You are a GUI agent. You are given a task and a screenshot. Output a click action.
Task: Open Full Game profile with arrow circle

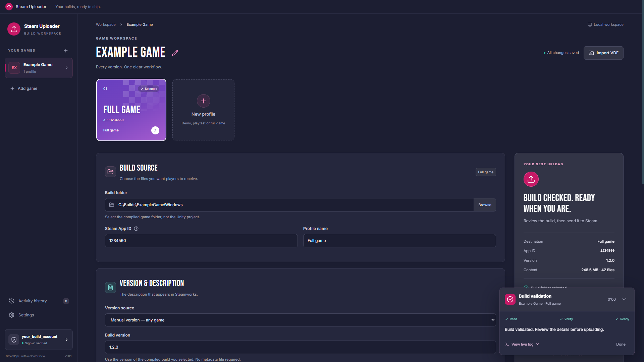pyautogui.click(x=155, y=130)
